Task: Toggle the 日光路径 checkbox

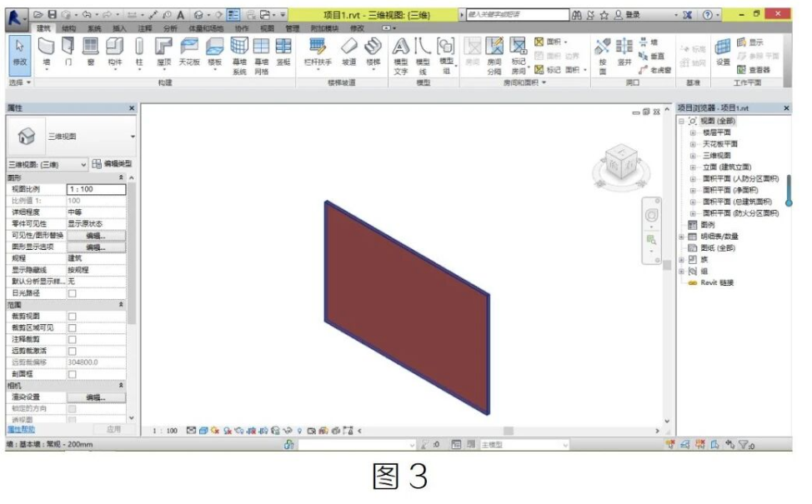Action: click(x=73, y=293)
